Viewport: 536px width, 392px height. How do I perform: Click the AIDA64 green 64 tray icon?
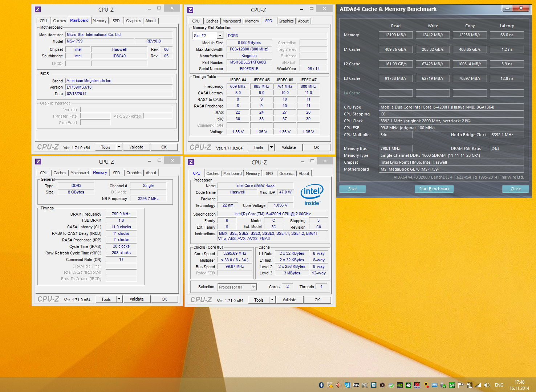(x=452, y=385)
